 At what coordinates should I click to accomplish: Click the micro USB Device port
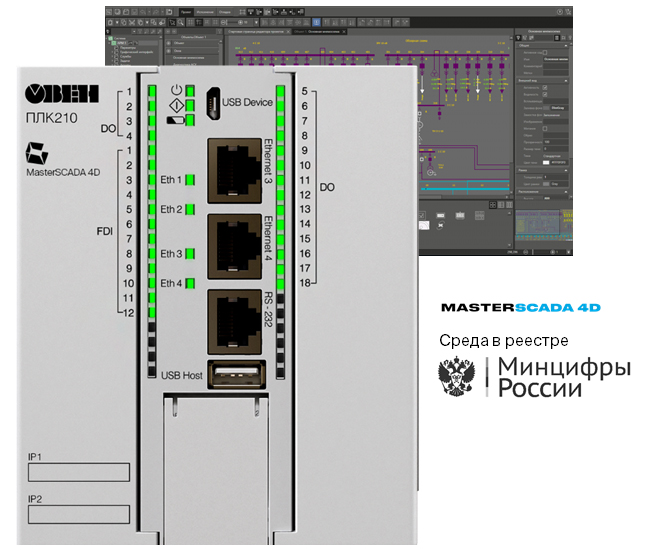(212, 101)
